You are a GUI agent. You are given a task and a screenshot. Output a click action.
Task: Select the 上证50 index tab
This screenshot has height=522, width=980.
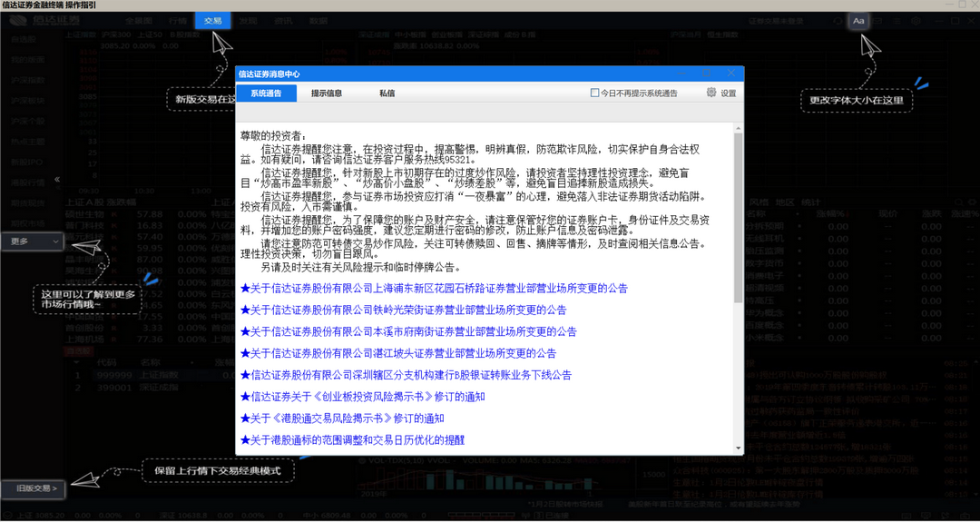tap(150, 35)
